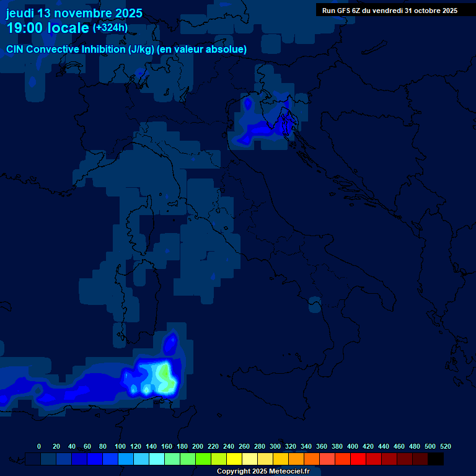This screenshot has width=476, height=476.
Task: Pick the pale yellow swatch between 260 and 280
Action: 250,459
